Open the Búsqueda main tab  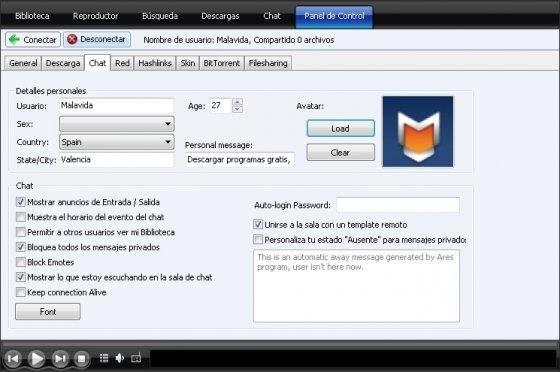pos(160,16)
